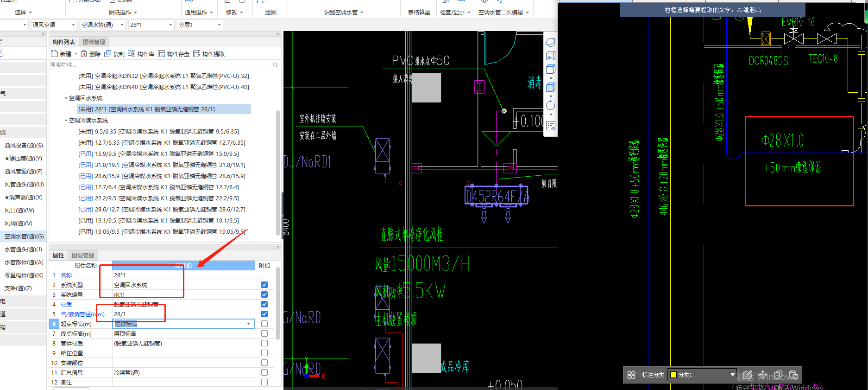Toggle the 气/液侧管径 附加 checkbox
868x390 pixels.
(264, 314)
